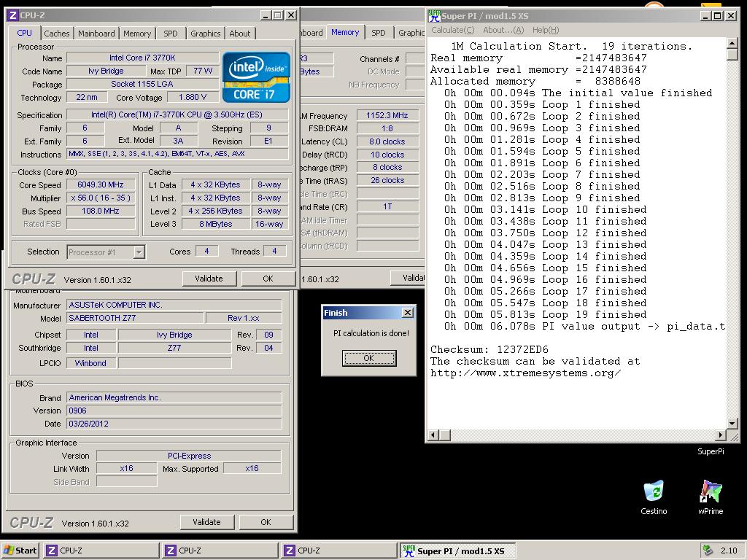747x560 pixels.
Task: Expand the Processor #1 selection dropdown
Action: (x=139, y=252)
